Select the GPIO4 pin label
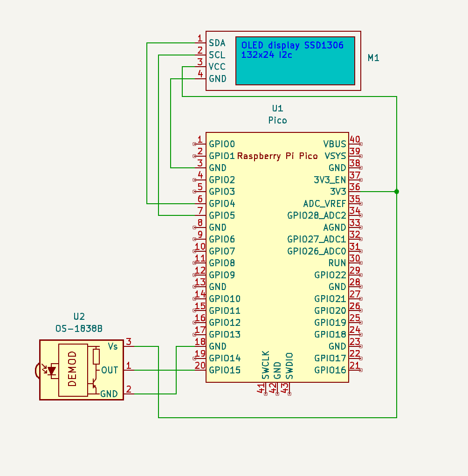Image resolution: width=468 pixels, height=476 pixels. [222, 203]
